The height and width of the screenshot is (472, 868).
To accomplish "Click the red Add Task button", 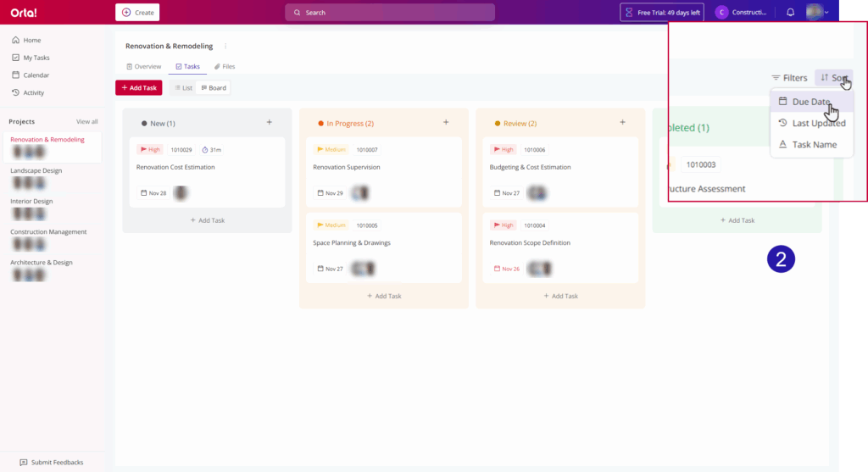I will click(x=138, y=88).
